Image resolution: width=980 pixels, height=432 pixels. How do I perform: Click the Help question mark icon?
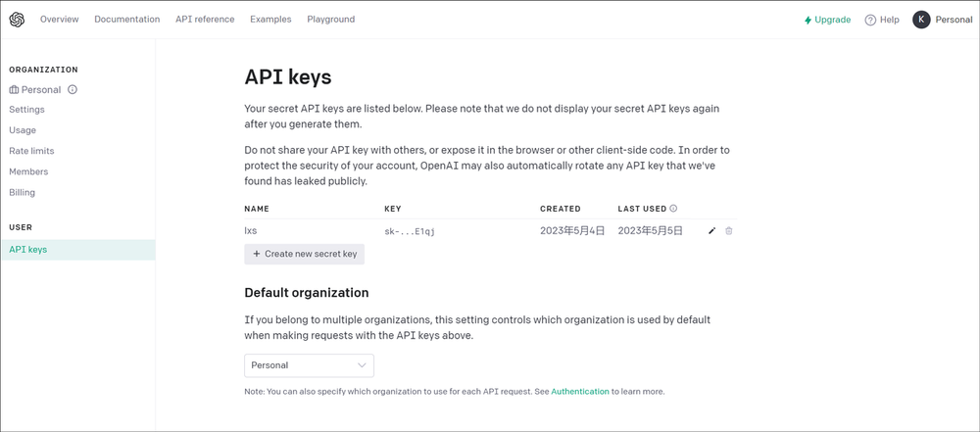[x=870, y=20]
